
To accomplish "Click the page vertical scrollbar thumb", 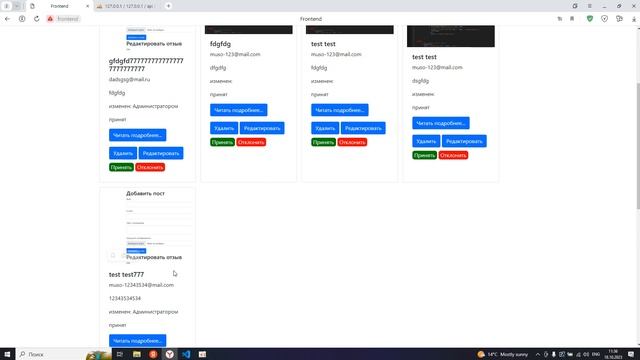I will tap(638, 146).
